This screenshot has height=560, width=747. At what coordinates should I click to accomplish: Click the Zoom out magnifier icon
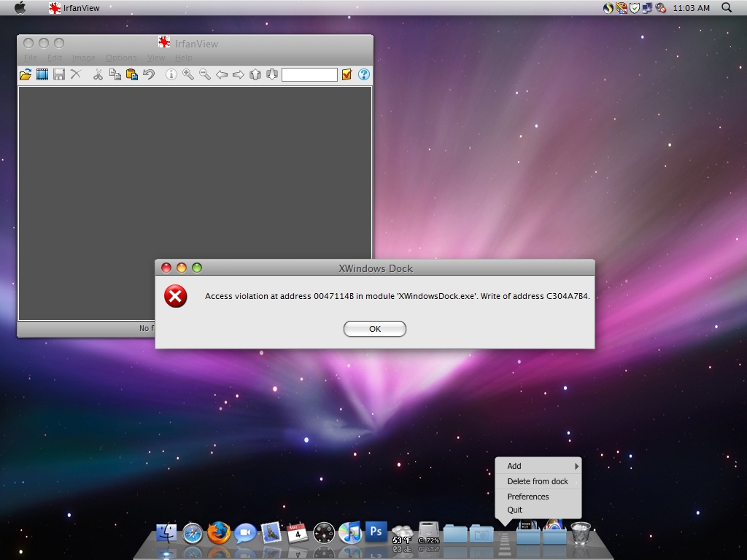(x=205, y=74)
